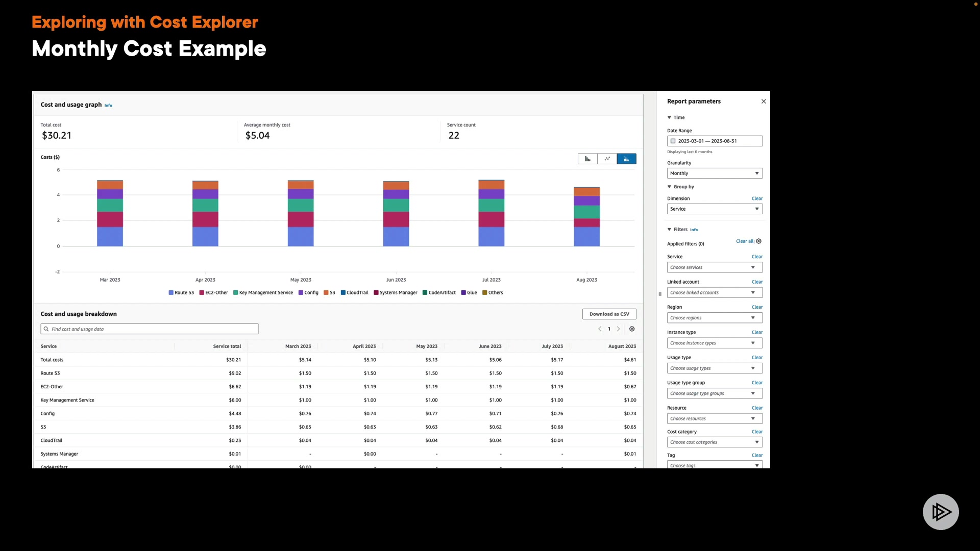Open filter settings gear next to Clear all
Image resolution: width=980 pixels, height=551 pixels.
[x=759, y=241]
